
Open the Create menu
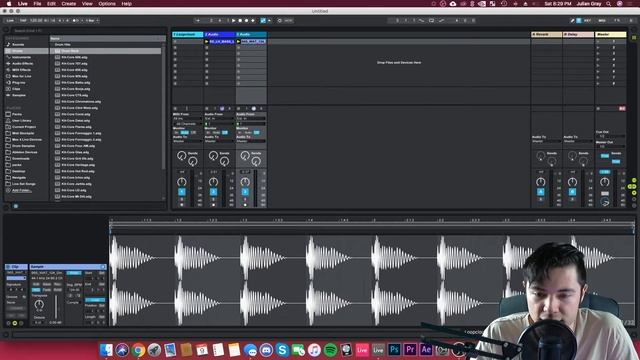point(69,4)
